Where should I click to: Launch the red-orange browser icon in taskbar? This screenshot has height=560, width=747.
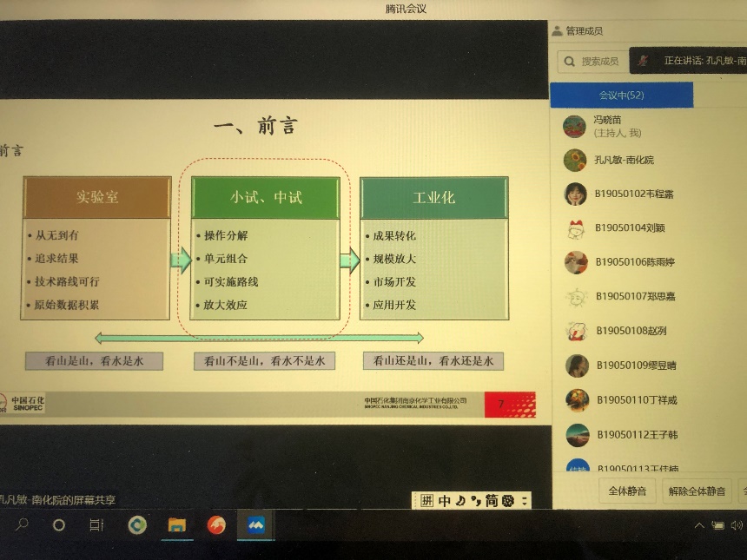(x=216, y=525)
